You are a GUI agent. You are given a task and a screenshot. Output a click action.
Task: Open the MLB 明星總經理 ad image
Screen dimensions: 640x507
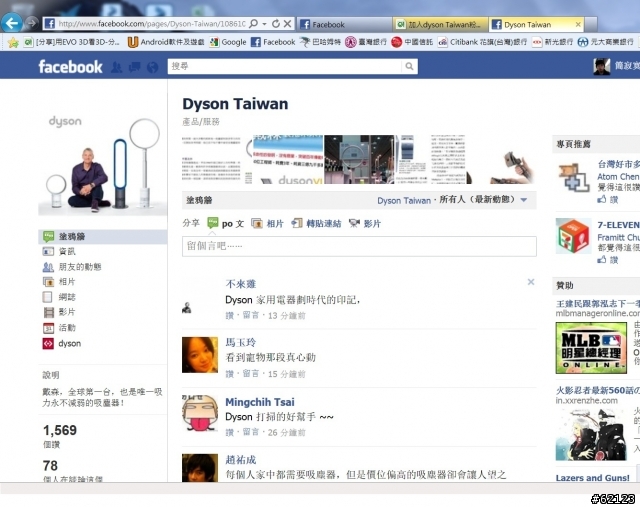[591, 348]
